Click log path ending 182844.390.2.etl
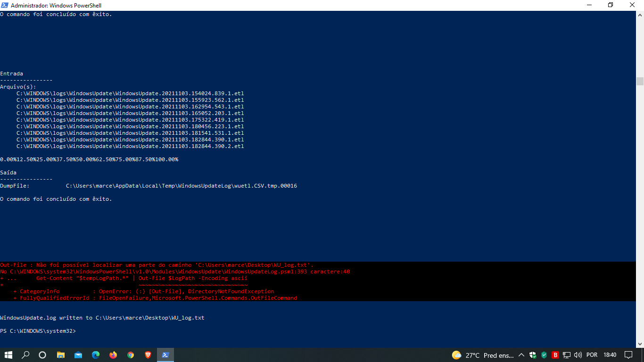This screenshot has height=362, width=644. tap(130, 146)
